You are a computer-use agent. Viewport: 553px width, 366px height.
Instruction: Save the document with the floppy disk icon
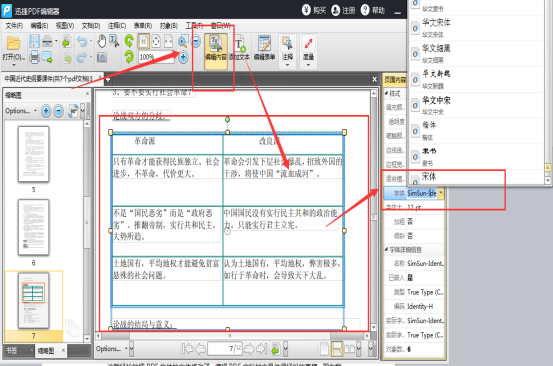pos(34,41)
